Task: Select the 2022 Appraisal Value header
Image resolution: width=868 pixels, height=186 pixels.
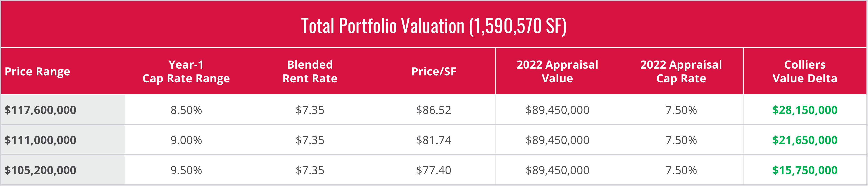Action: click(x=557, y=72)
